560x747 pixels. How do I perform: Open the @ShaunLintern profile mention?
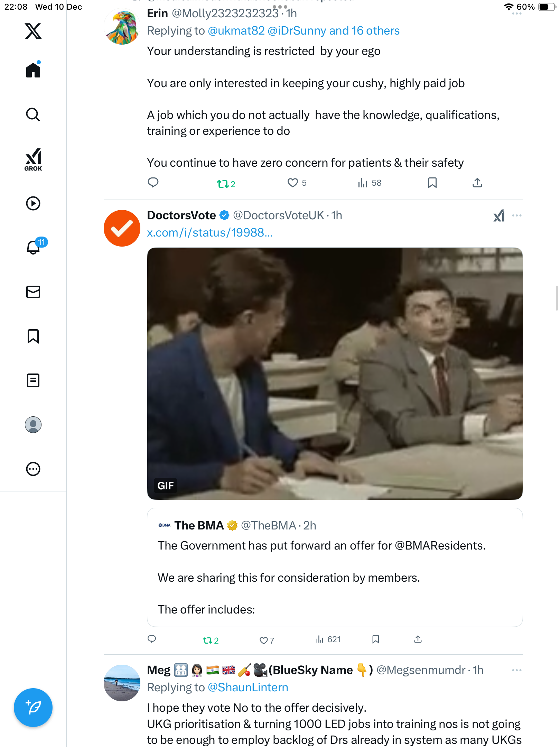(x=248, y=688)
